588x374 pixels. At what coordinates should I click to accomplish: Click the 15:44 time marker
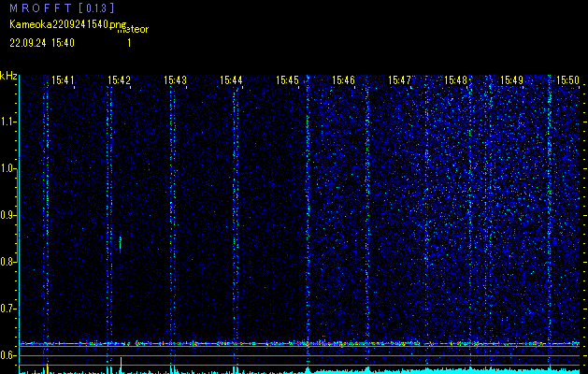pos(231,79)
